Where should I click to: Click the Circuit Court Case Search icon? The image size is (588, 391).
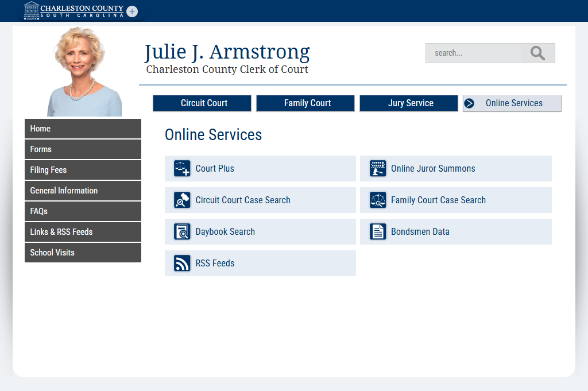click(x=182, y=200)
